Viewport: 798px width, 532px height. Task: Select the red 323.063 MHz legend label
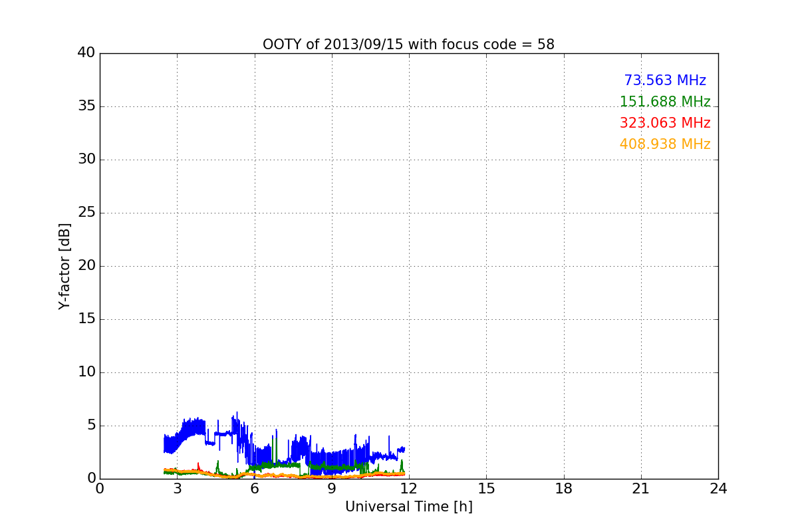pyautogui.click(x=665, y=123)
